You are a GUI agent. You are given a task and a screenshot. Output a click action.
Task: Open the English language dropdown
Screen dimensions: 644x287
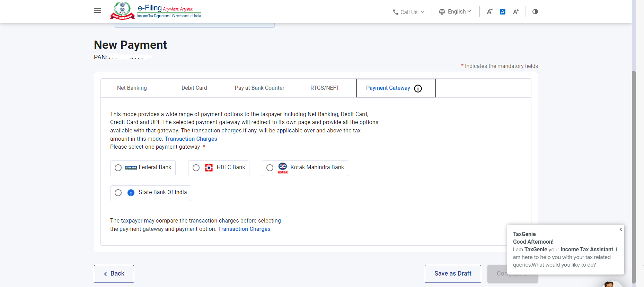click(455, 12)
